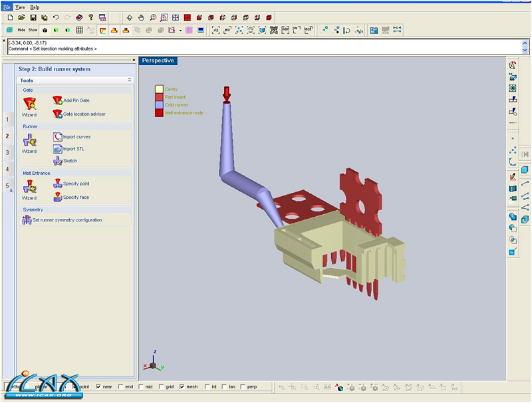Open the File menu
Screen dimensions: 532x403
(x=7, y=7)
